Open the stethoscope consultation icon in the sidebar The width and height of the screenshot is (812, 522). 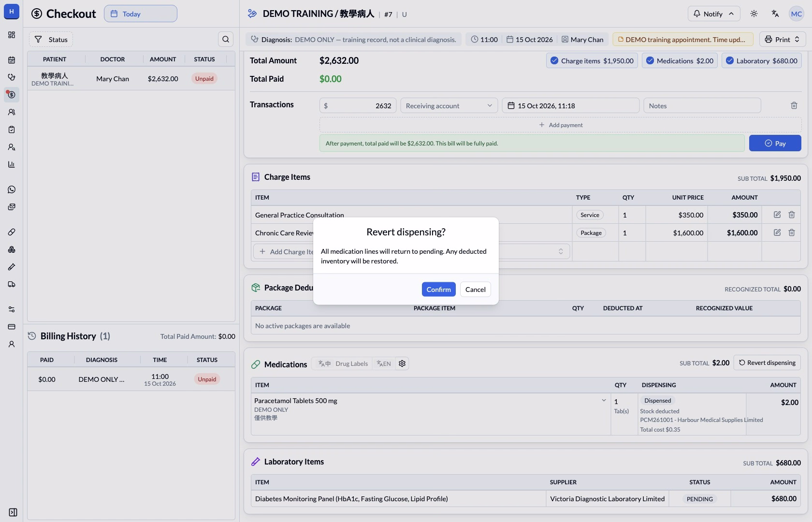12,77
